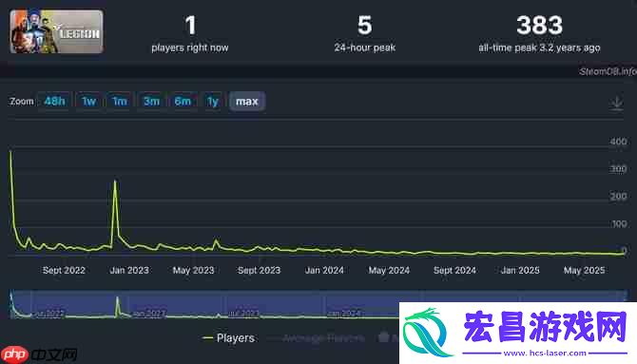Click the green dragon logo in watermark
Screen dimensions: 637x364
coord(425,333)
